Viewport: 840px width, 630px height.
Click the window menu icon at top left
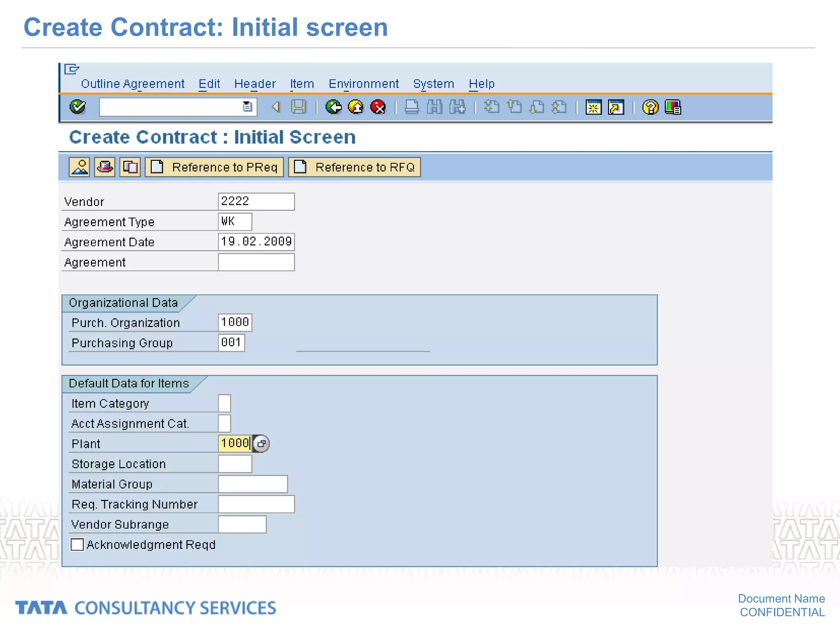pos(72,69)
